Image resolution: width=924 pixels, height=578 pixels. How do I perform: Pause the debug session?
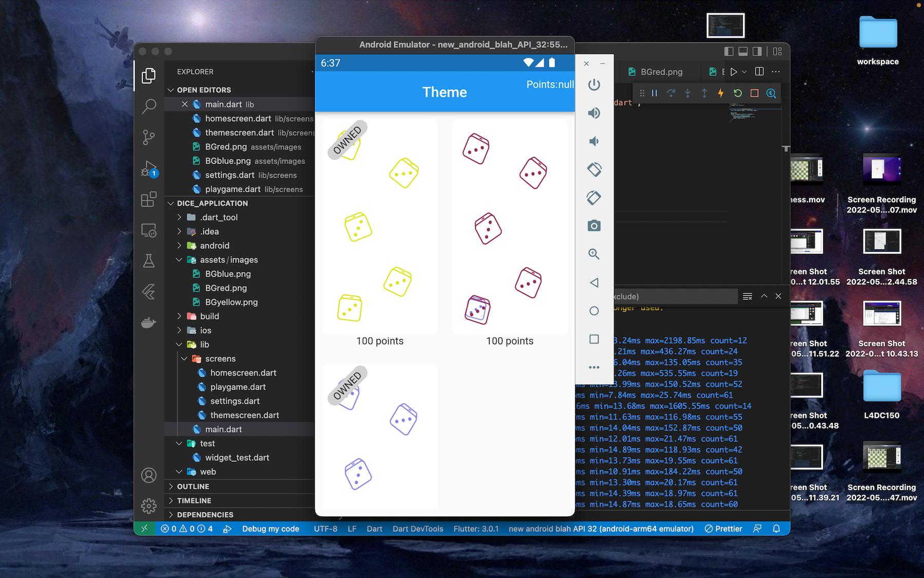tap(654, 93)
